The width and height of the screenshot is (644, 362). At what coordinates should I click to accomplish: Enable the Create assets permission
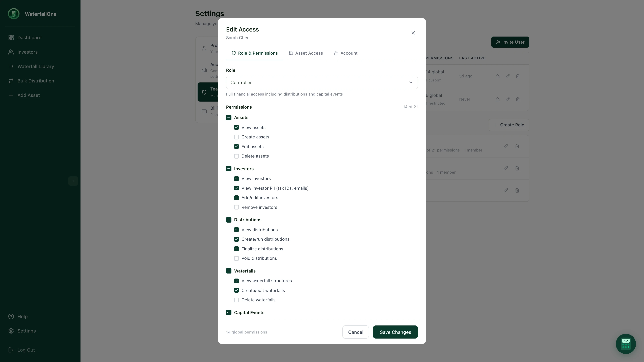[x=236, y=137]
